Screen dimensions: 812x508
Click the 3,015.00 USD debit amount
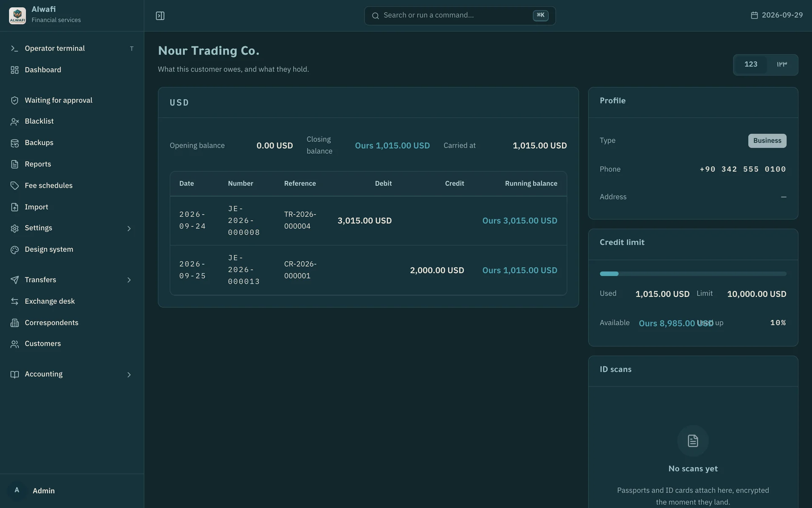point(364,221)
